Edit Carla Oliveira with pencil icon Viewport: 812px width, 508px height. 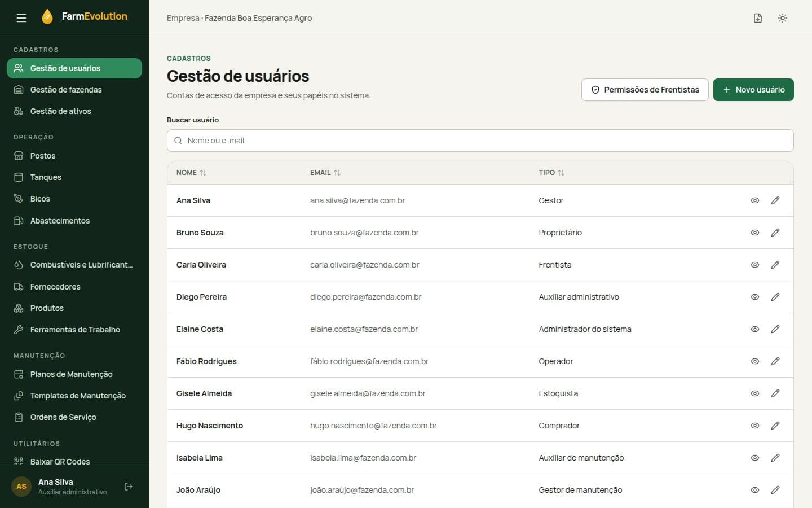775,265
